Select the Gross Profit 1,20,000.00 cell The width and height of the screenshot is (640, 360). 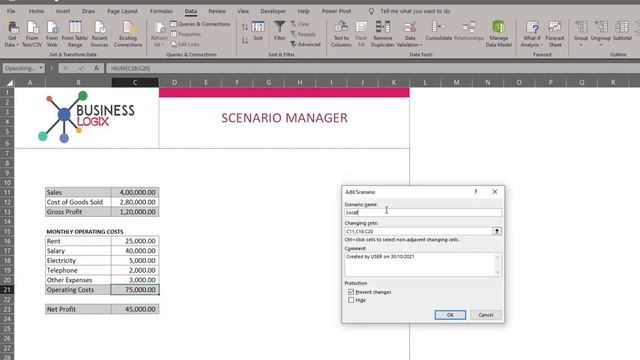[x=135, y=212]
